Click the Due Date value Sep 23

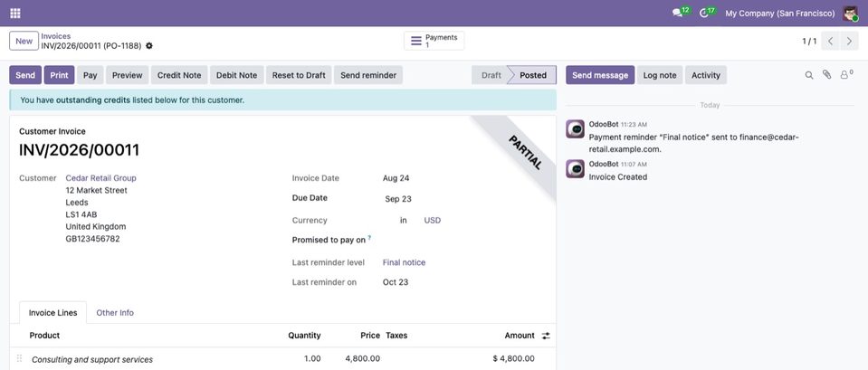398,199
